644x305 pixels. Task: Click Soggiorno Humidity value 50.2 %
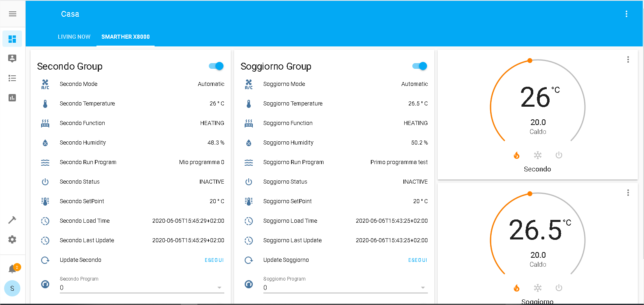419,143
